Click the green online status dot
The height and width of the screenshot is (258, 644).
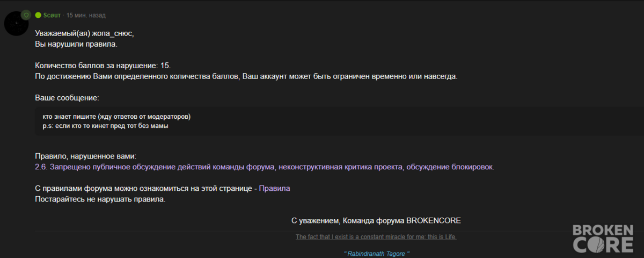[x=38, y=15]
